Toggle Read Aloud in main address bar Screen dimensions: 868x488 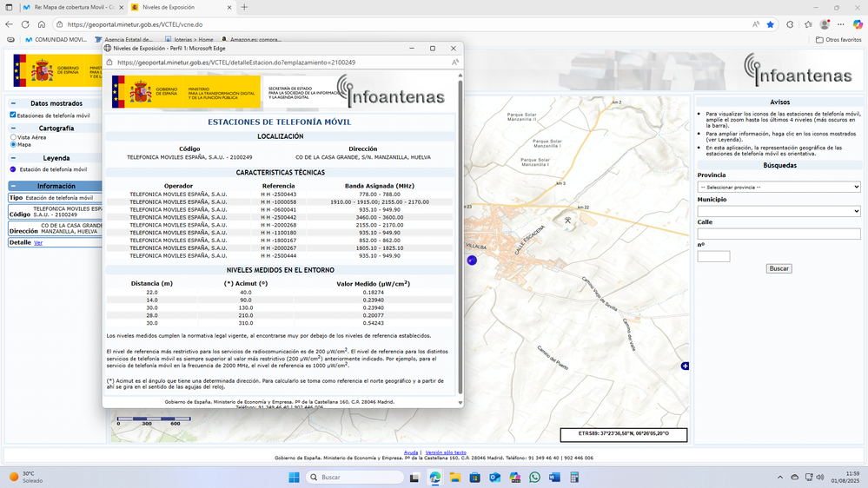tap(756, 24)
